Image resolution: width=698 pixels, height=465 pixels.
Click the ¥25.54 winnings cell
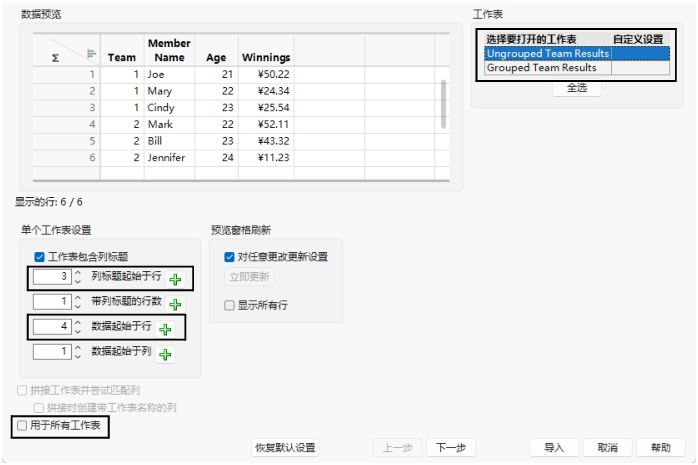(x=266, y=108)
